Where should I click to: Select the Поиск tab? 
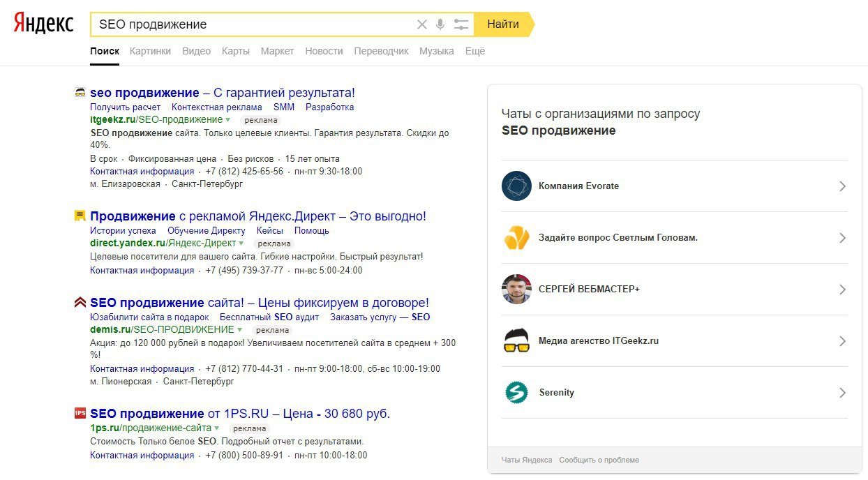point(105,51)
